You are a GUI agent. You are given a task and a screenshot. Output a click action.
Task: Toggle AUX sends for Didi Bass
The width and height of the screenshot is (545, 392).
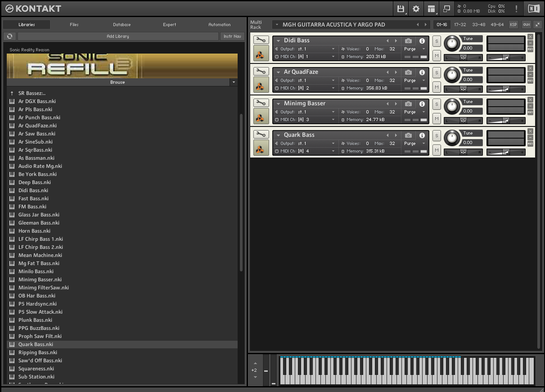(530, 49)
